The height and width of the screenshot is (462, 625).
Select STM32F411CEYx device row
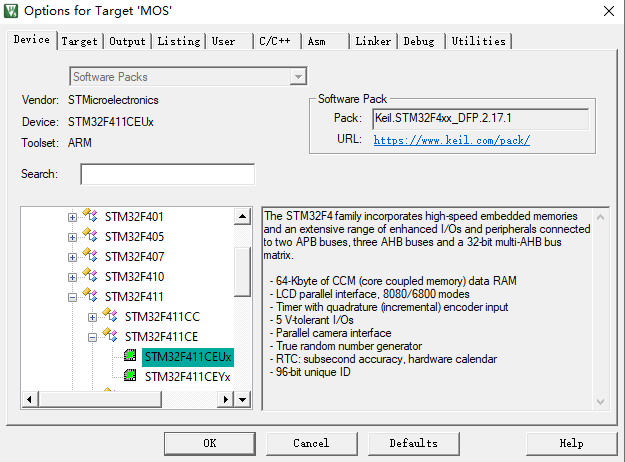point(187,377)
